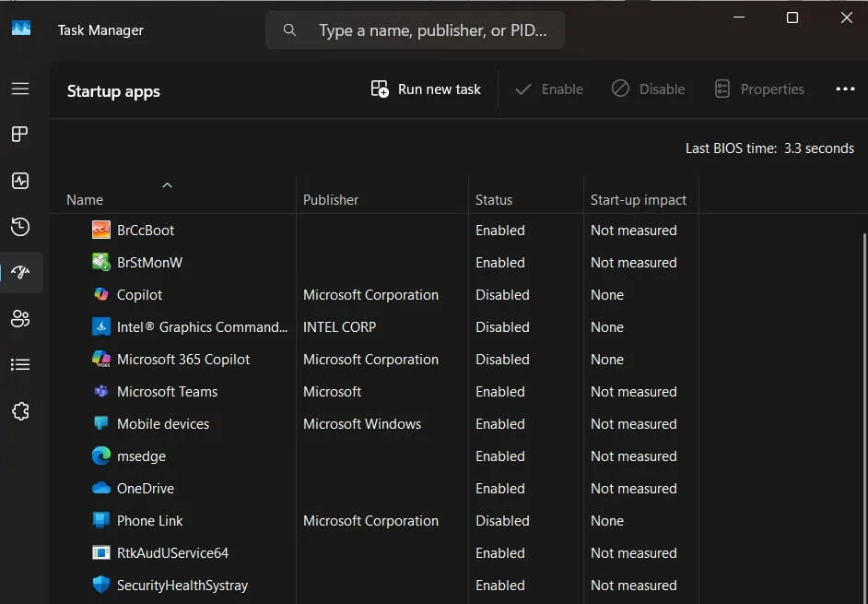Open the hamburger navigation menu

[x=20, y=89]
